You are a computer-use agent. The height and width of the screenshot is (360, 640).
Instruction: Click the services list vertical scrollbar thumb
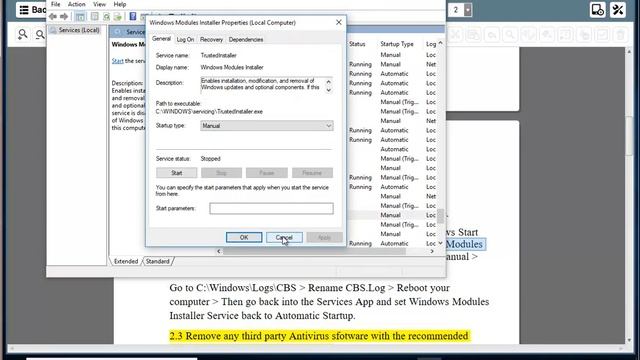point(440,217)
